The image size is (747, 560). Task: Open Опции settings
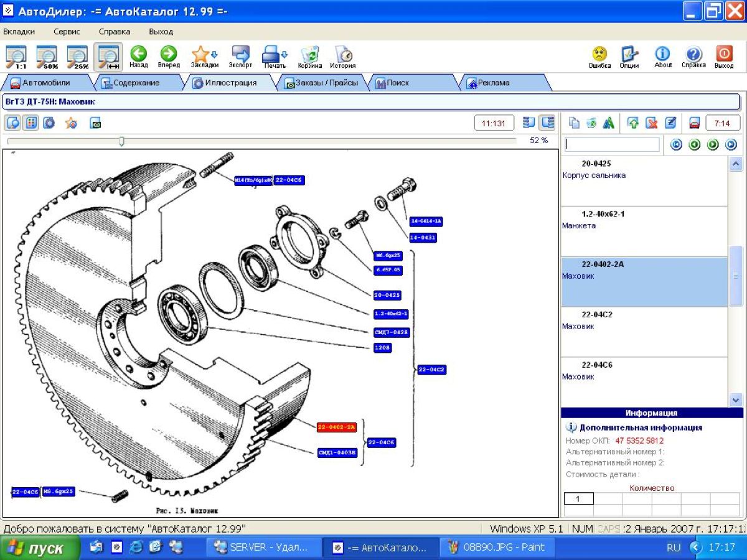pos(629,56)
